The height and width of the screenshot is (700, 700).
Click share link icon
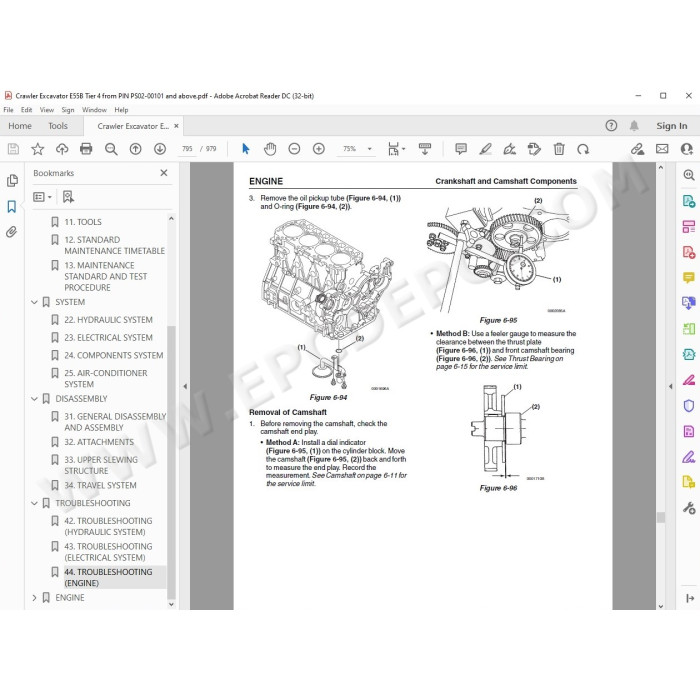pyautogui.click(x=638, y=149)
